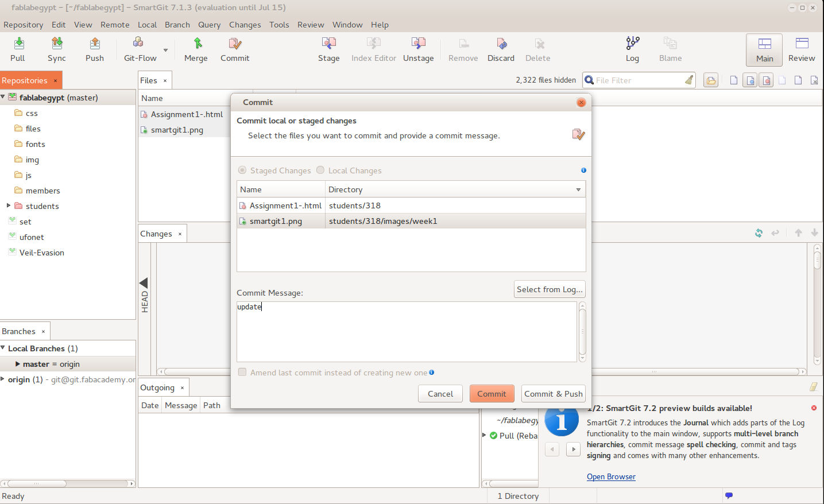The width and height of the screenshot is (824, 504).
Task: Open the Query menu
Action: point(210,25)
